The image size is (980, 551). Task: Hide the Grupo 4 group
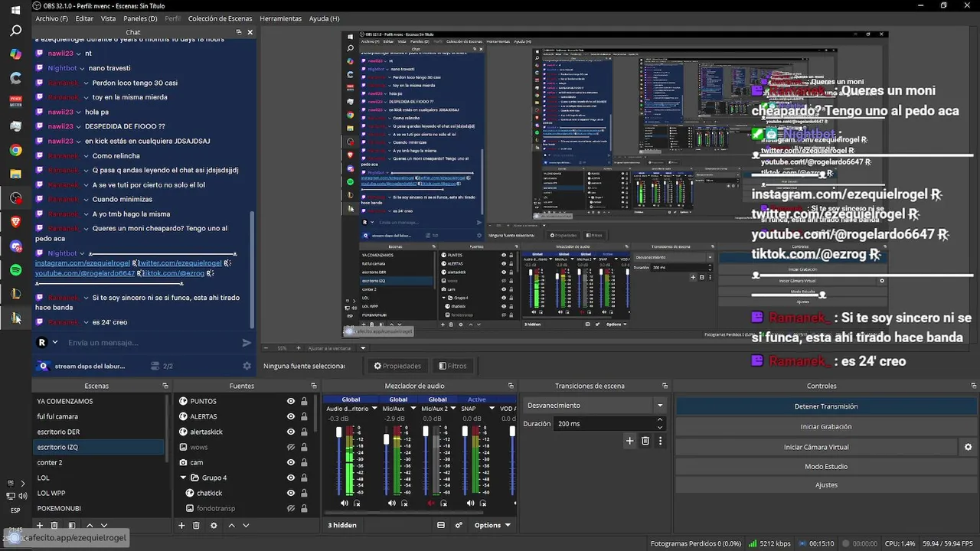pos(291,478)
